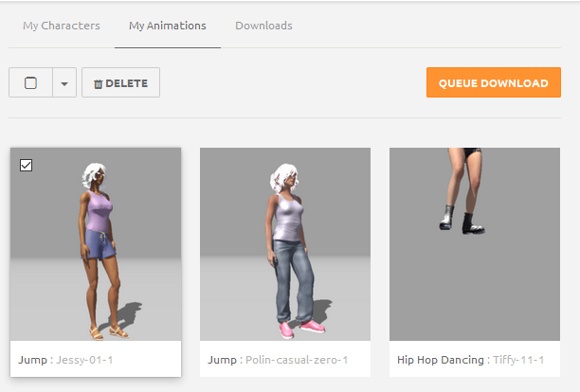Tick the select-all checkbox in toolbar

pyautogui.click(x=30, y=82)
